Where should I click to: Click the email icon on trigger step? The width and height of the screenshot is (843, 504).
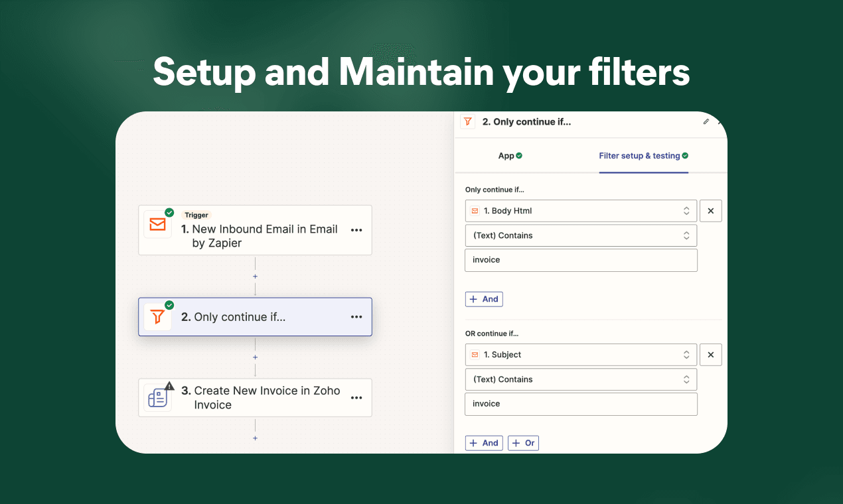(x=157, y=224)
